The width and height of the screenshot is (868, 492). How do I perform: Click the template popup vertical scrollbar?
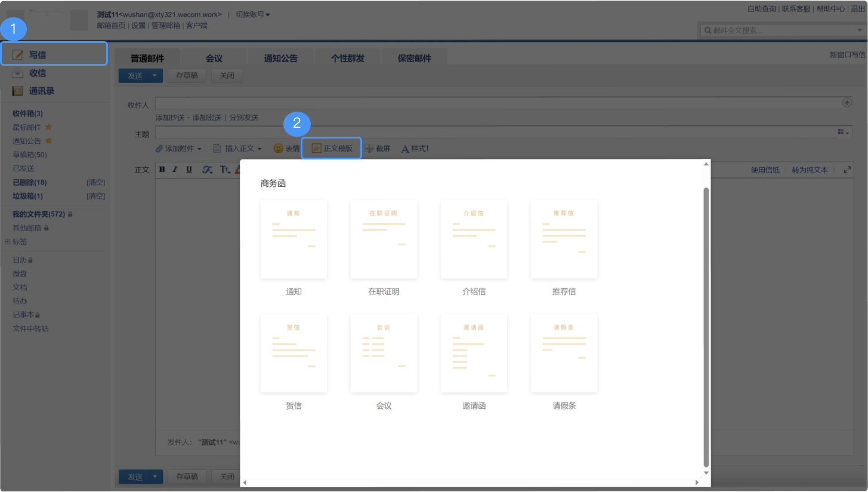(706, 327)
